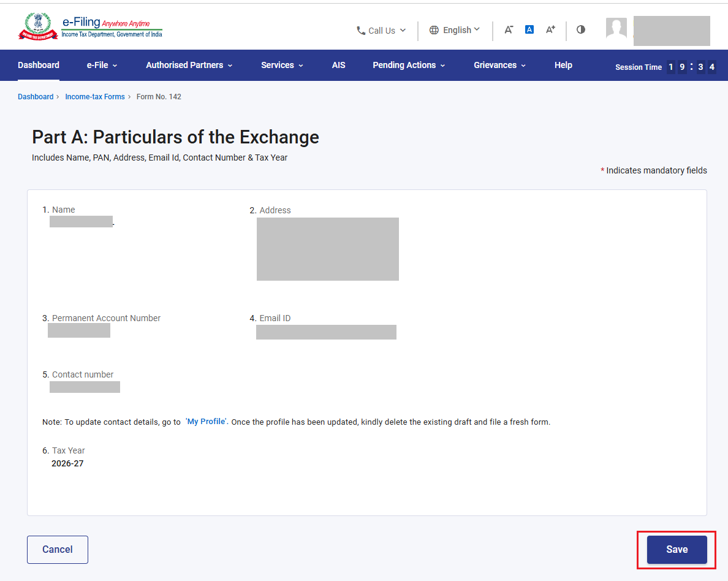The image size is (728, 581).
Task: Expand the Authorised Partners menu
Action: 189,66
